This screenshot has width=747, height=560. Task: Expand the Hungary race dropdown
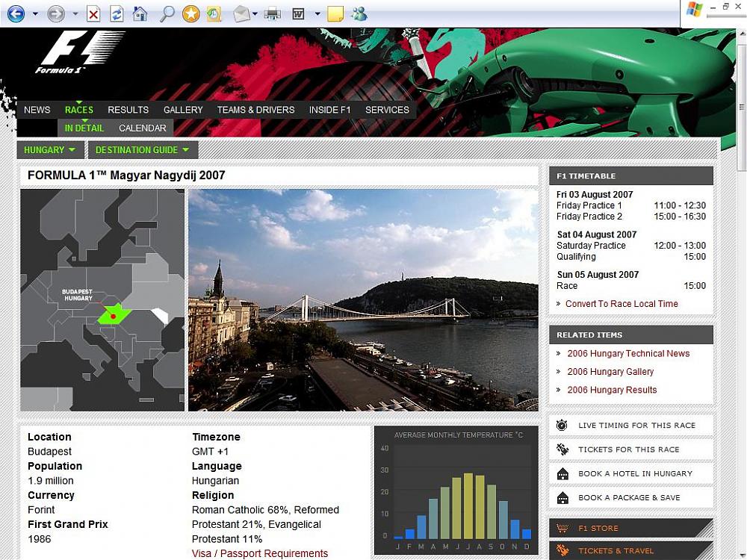pyautogui.click(x=49, y=150)
